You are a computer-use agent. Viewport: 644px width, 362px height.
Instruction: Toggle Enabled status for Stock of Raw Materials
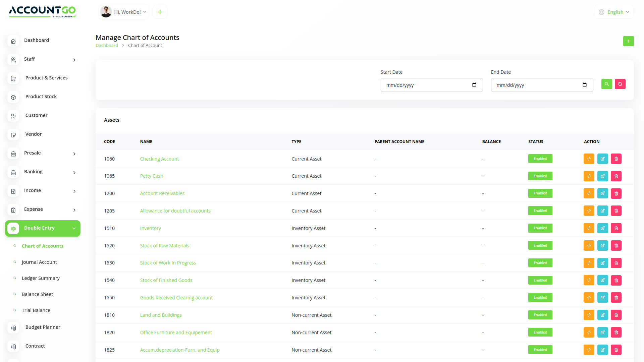pyautogui.click(x=540, y=245)
